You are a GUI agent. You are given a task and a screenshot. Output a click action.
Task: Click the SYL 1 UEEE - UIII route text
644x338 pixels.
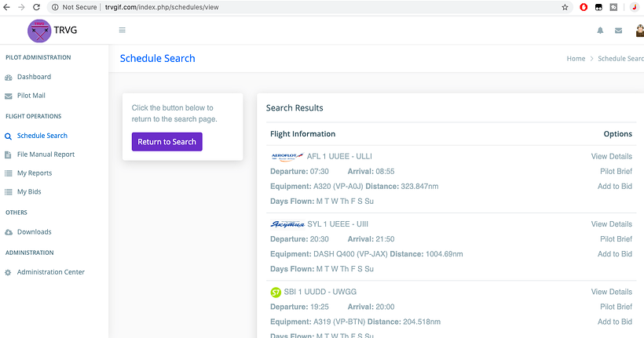coord(338,224)
